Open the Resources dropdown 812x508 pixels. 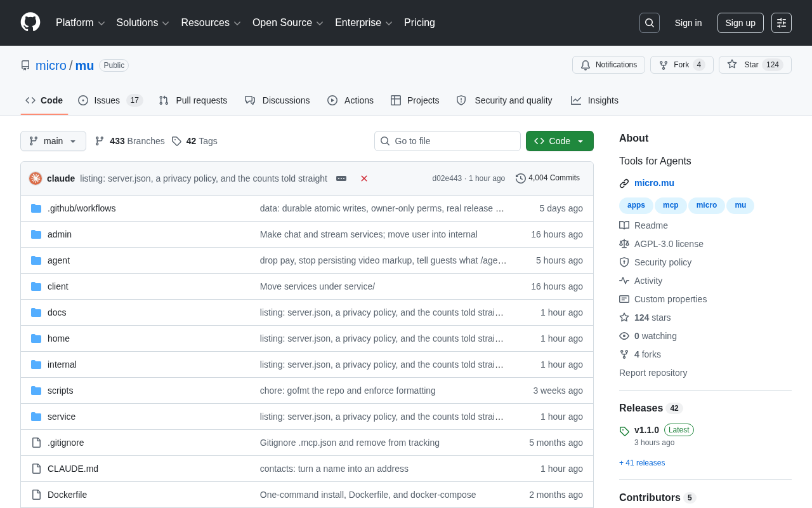211,23
